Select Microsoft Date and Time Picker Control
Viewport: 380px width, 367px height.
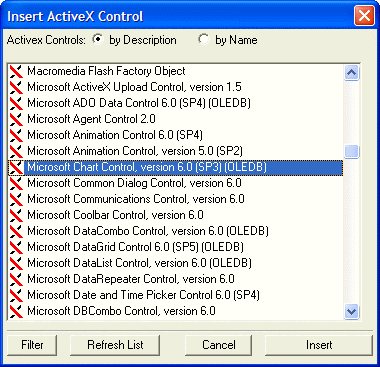[143, 295]
